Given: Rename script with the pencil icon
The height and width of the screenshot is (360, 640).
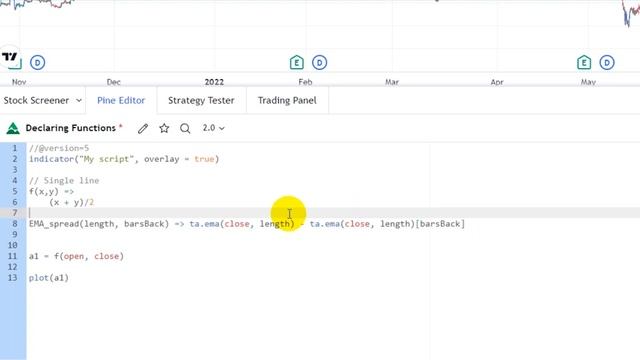Looking at the screenshot, I should point(143,129).
